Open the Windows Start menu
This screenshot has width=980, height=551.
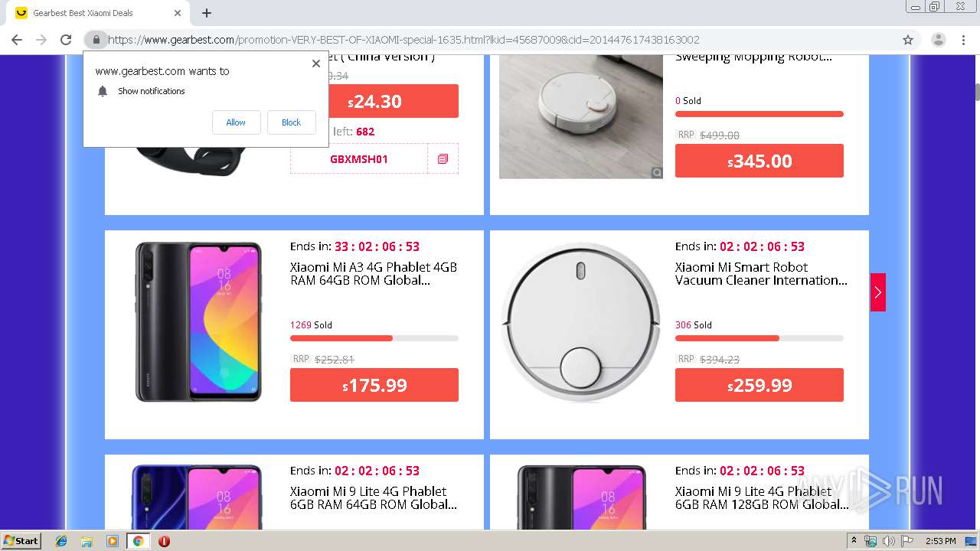click(21, 541)
